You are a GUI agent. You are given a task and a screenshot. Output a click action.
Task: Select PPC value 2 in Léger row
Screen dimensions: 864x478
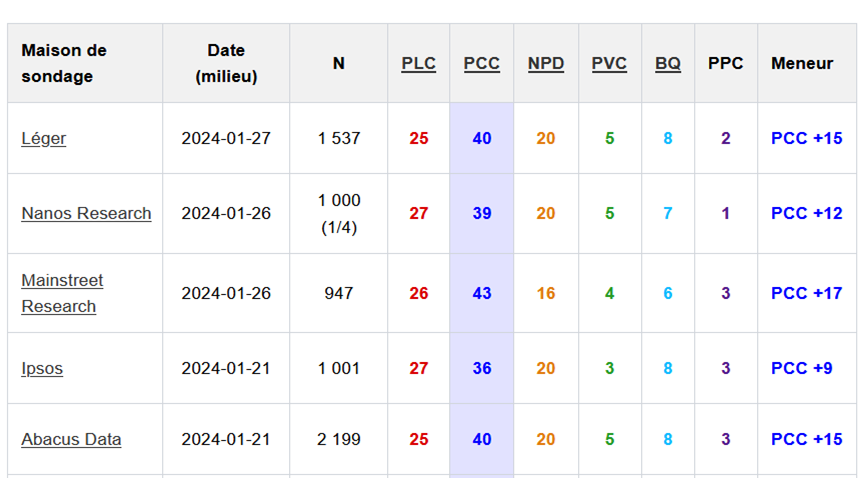tap(726, 138)
